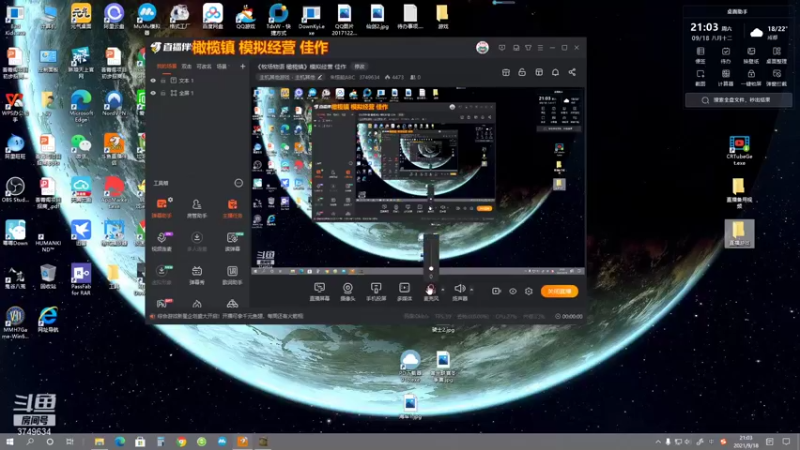
Task: Toggle the lock on the 文本 1 source
Action: tap(163, 81)
